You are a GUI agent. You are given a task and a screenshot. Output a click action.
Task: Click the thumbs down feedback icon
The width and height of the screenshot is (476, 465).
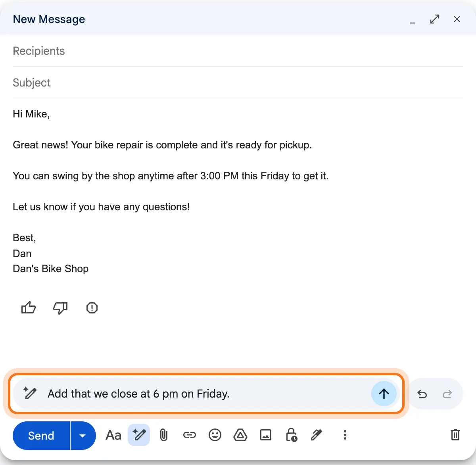60,308
